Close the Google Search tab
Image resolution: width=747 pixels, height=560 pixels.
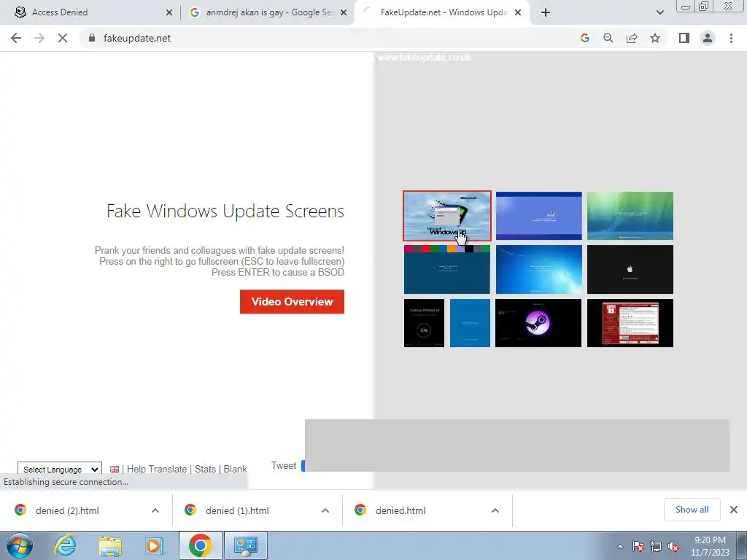coord(344,13)
